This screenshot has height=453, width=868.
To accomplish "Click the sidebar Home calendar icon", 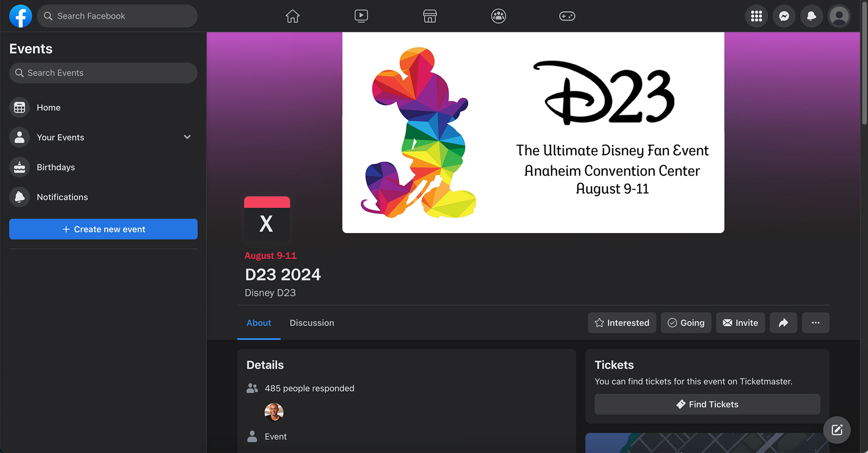I will 19,107.
